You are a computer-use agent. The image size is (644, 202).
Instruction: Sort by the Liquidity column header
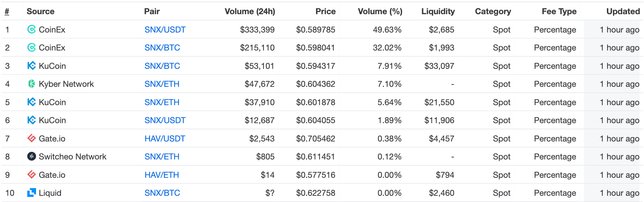pos(438,11)
